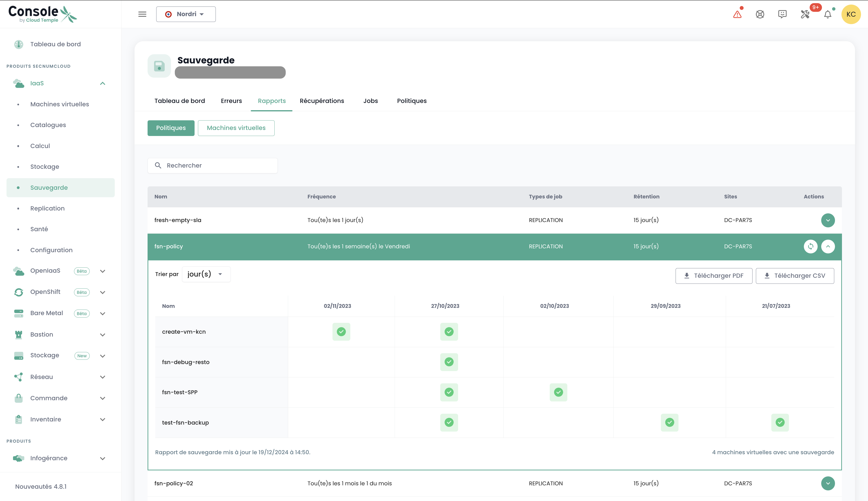The image size is (868, 501).
Task: Open the notifications bell
Action: click(x=828, y=14)
